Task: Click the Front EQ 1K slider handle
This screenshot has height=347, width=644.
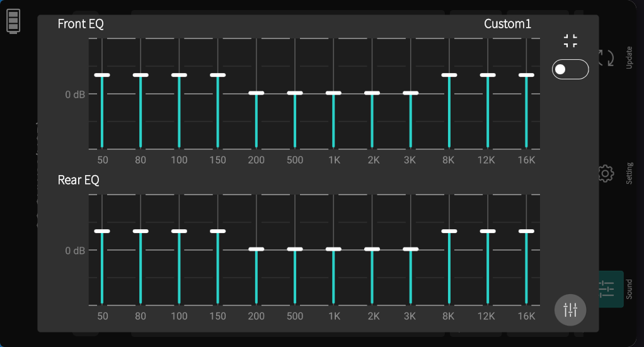Action: point(333,93)
